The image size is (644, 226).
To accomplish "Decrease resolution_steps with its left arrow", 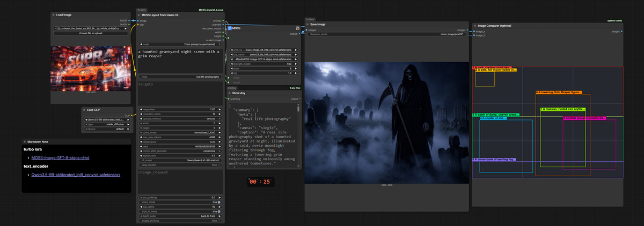I will [141, 114].
